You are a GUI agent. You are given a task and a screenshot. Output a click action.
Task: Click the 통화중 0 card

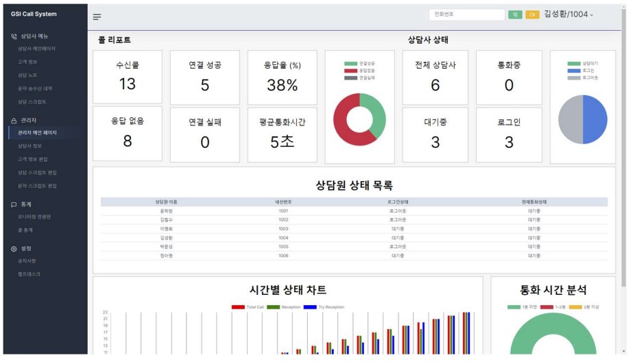[509, 77]
